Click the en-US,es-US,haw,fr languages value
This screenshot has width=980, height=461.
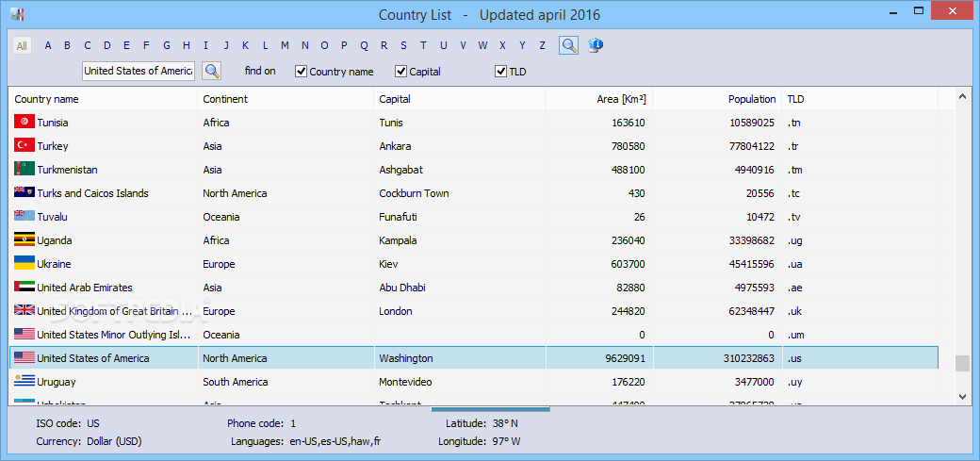(335, 441)
